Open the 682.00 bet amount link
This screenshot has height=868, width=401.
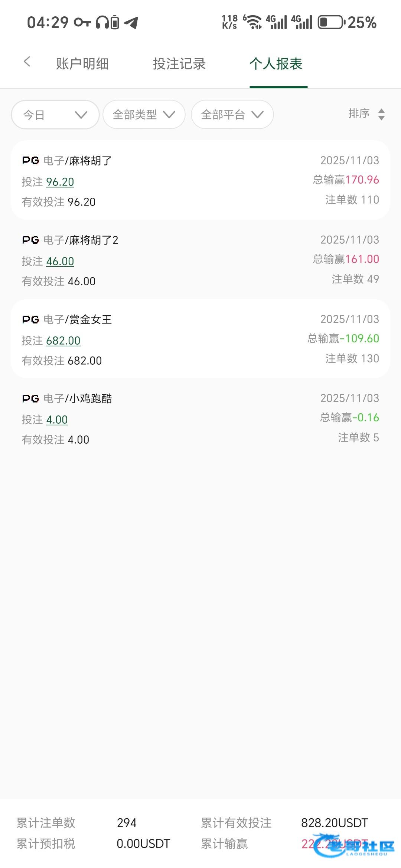pos(63,341)
